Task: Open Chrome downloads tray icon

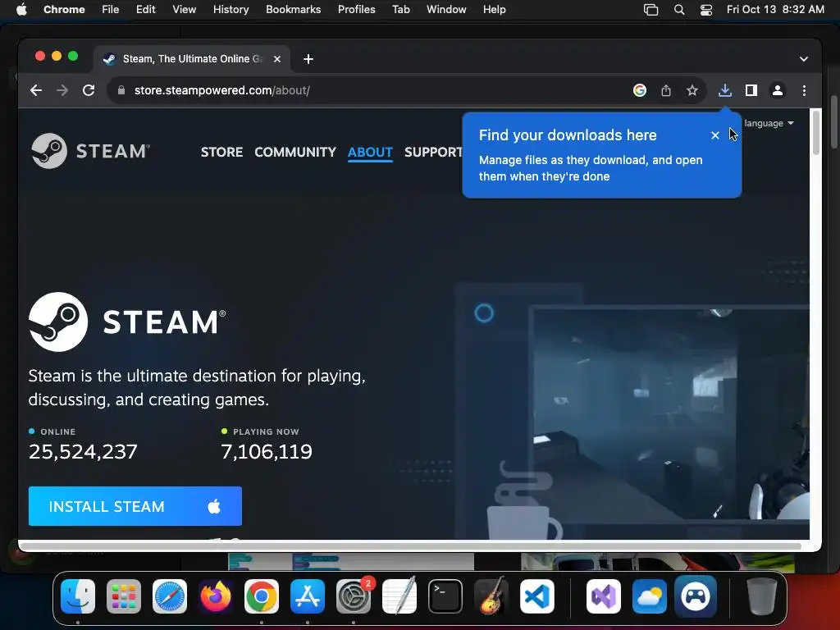Action: (725, 90)
